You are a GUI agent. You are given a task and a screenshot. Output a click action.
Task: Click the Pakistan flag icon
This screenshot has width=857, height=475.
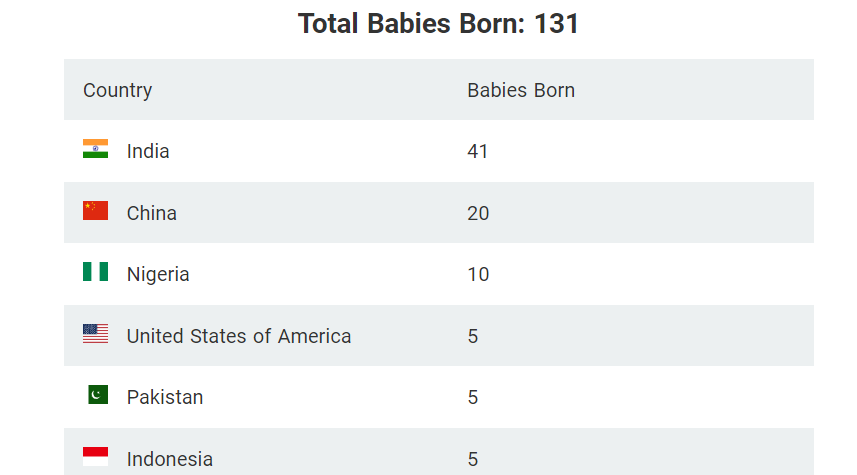(x=98, y=395)
